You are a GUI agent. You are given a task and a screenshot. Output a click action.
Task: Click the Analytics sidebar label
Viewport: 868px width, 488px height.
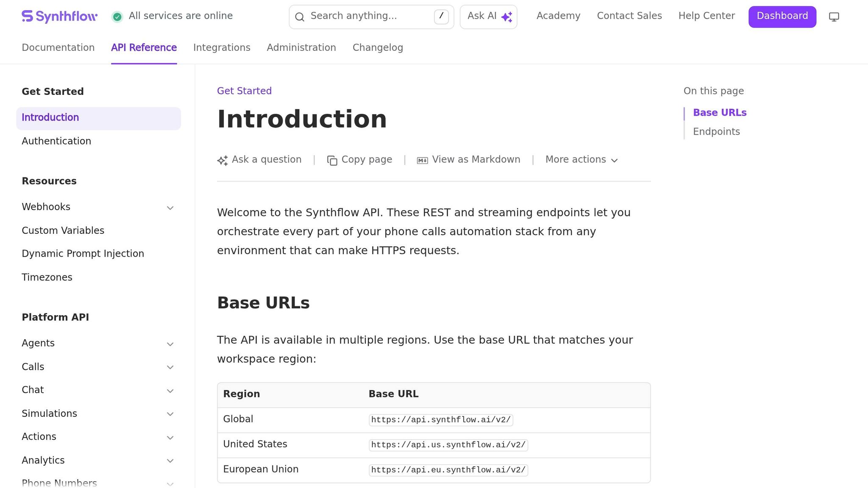pos(43,460)
